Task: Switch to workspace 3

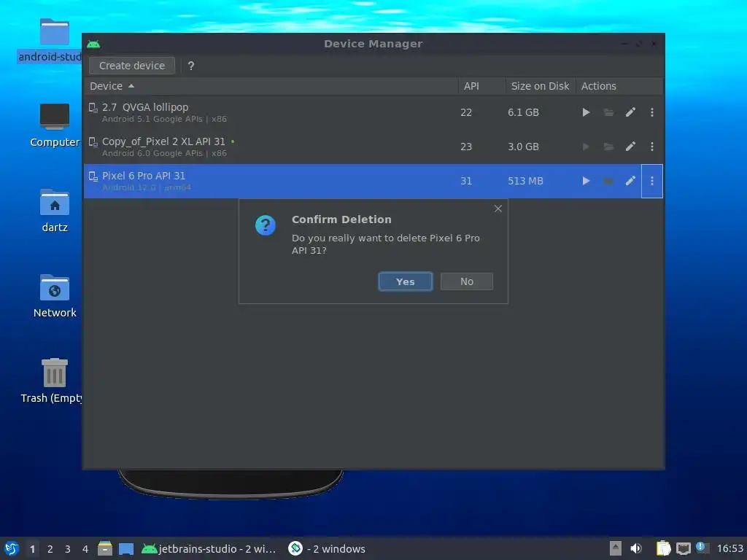Action: click(68, 549)
